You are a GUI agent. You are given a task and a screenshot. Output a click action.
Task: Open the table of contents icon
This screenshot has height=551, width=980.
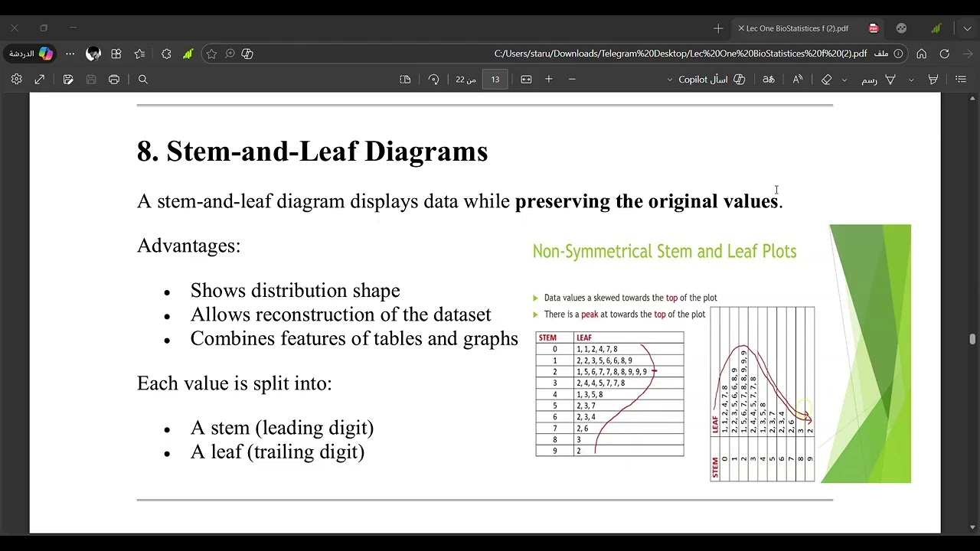coord(961,80)
